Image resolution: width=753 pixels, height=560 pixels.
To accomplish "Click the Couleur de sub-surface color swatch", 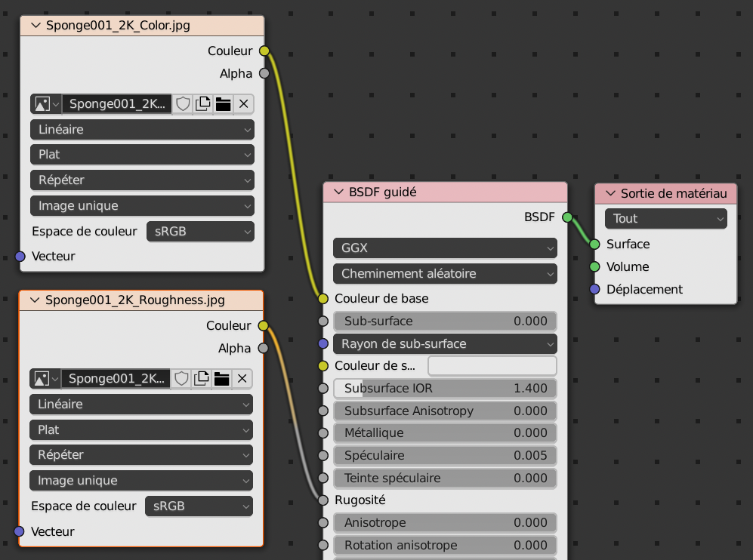I will tap(492, 366).
